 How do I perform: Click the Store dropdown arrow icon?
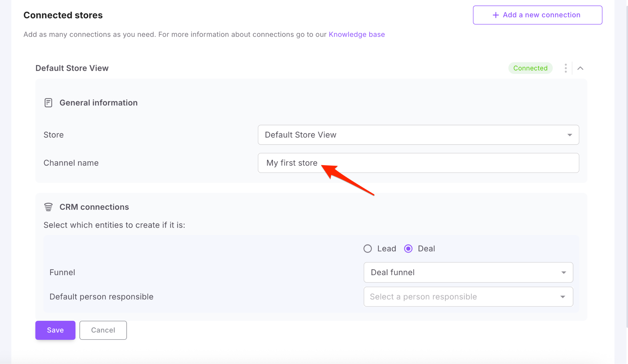pyautogui.click(x=569, y=135)
